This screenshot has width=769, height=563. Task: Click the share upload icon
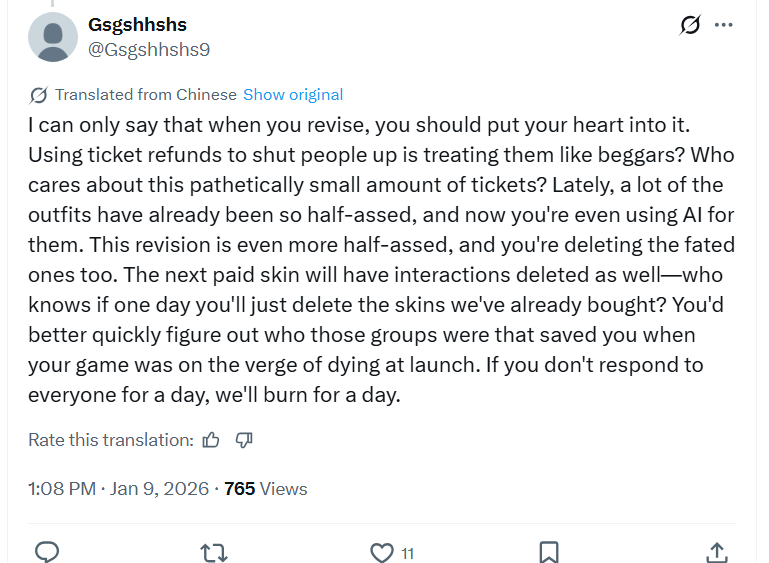click(x=716, y=551)
